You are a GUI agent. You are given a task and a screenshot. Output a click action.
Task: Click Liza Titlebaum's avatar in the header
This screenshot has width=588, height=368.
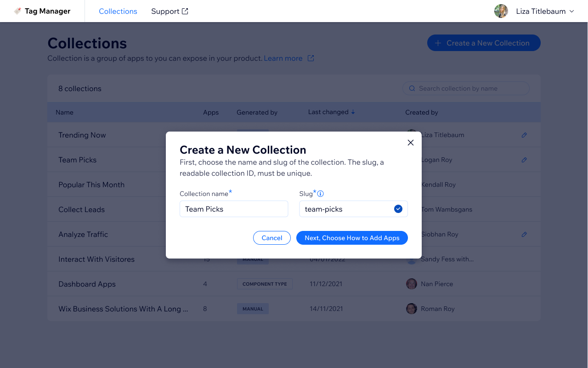[x=501, y=11]
